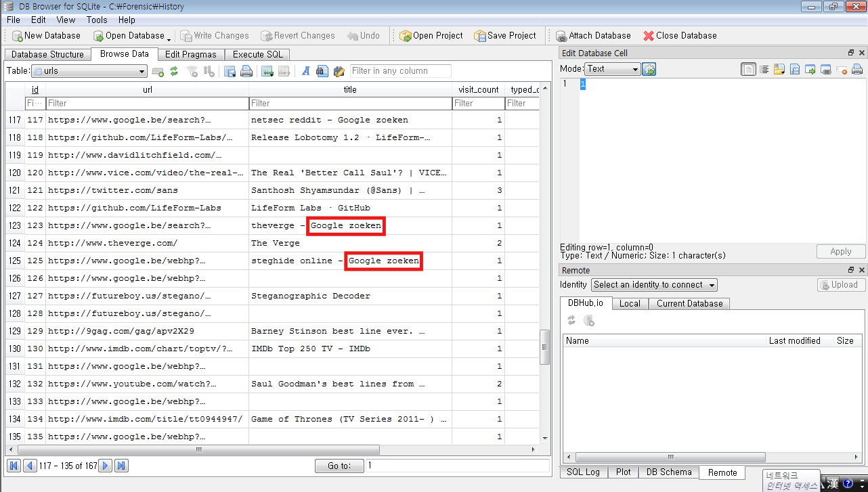Screen dimensions: 868x492
Task: Click the import from file folder icon
Action: click(x=779, y=69)
